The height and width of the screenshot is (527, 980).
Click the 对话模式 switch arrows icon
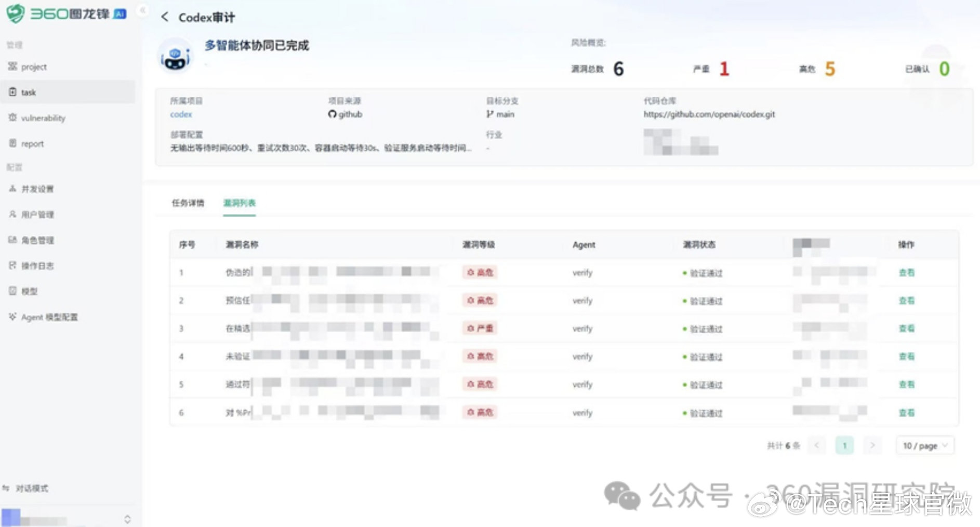pos(6,488)
